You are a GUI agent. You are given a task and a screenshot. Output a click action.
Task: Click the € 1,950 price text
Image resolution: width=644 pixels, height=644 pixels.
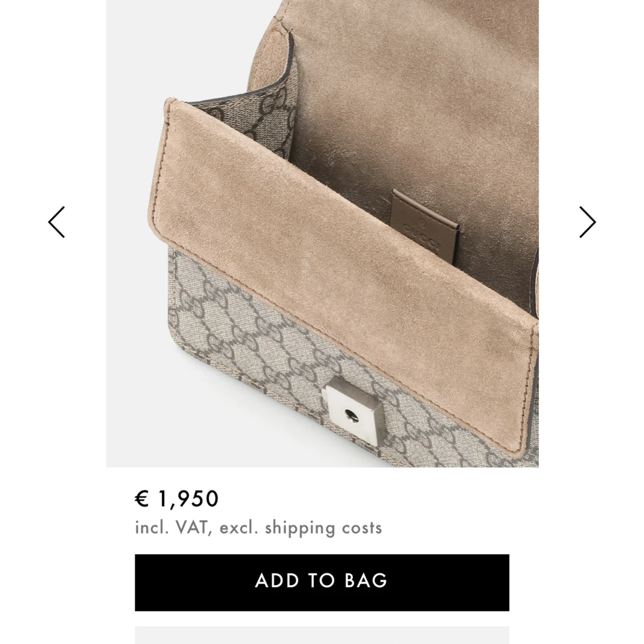pos(177,499)
